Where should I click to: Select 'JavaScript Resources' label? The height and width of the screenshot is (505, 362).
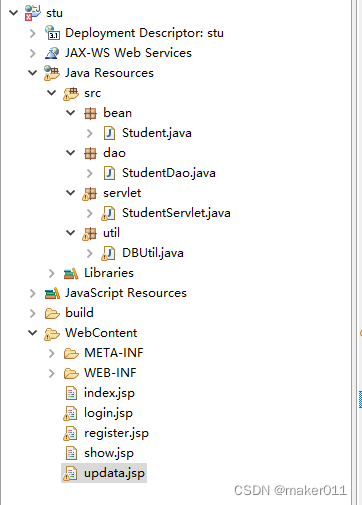(126, 293)
